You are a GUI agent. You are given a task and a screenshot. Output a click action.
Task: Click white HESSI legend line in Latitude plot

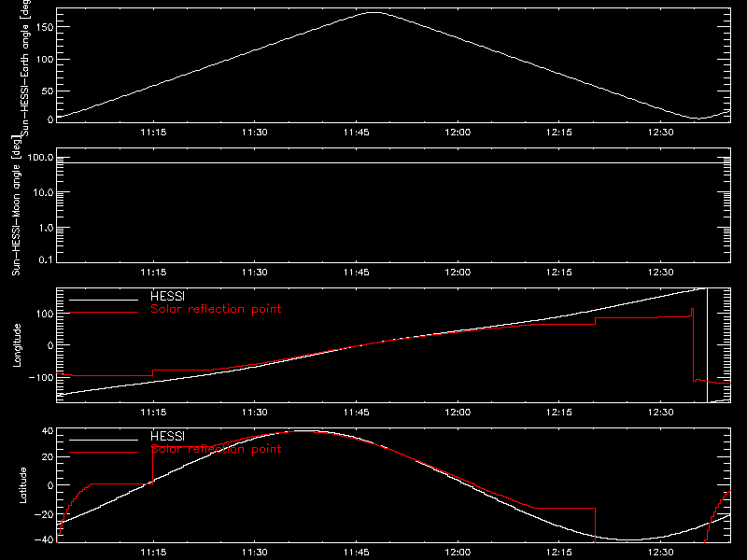(x=104, y=440)
